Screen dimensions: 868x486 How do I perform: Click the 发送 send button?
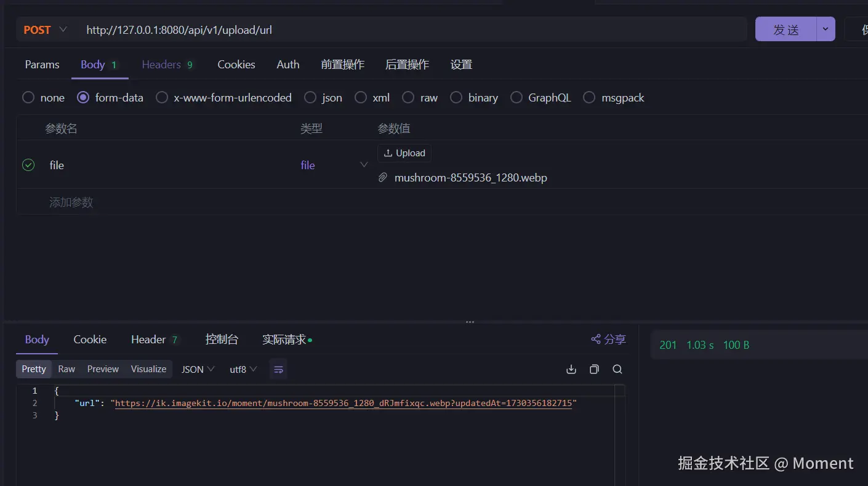click(x=786, y=29)
